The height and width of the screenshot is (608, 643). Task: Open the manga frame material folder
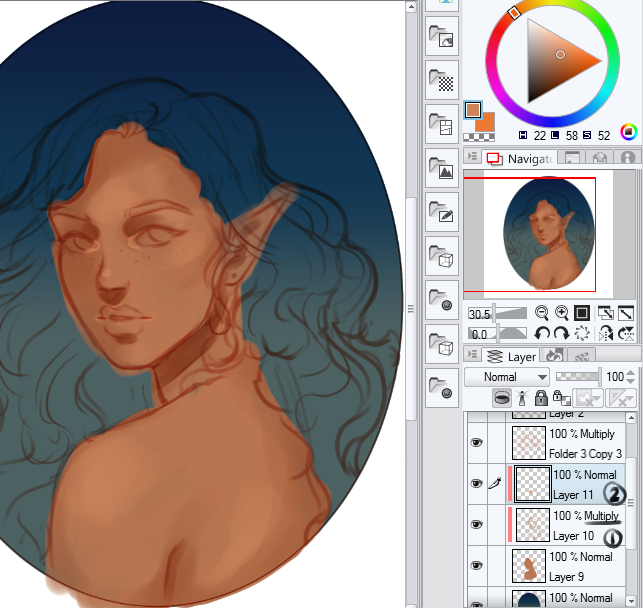pyautogui.click(x=441, y=124)
